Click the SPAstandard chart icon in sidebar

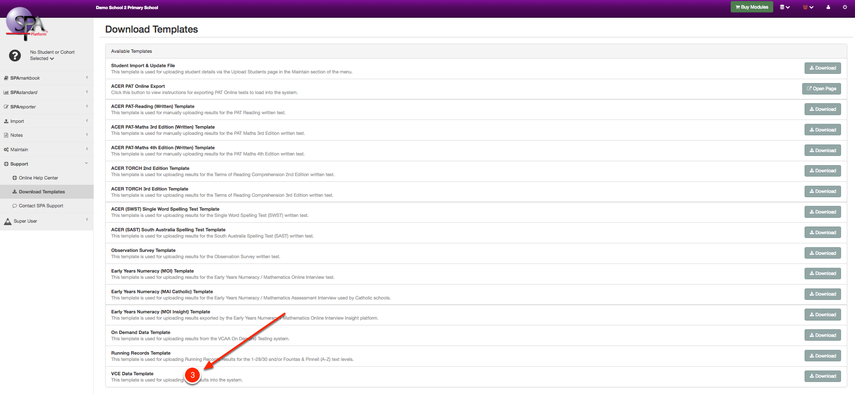click(6, 92)
